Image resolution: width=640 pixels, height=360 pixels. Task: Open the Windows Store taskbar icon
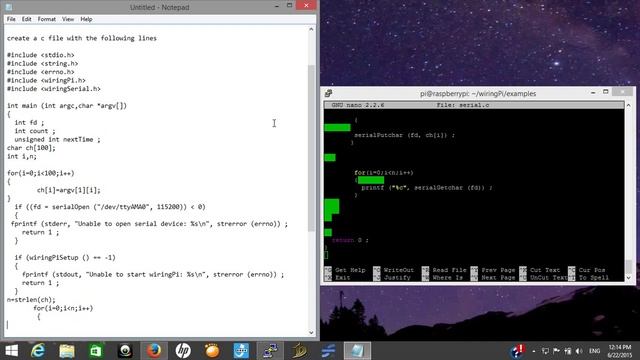(x=96, y=351)
